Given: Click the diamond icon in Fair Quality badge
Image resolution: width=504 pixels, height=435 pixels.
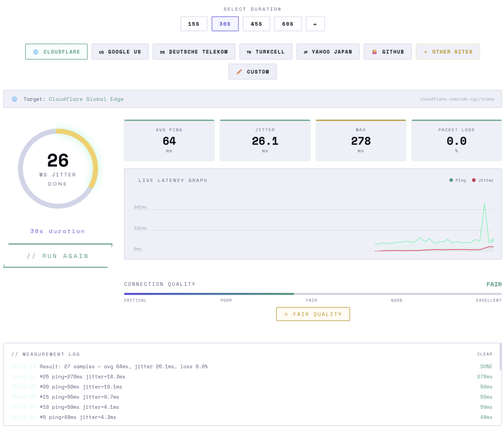Looking at the screenshot, I should 286,314.
